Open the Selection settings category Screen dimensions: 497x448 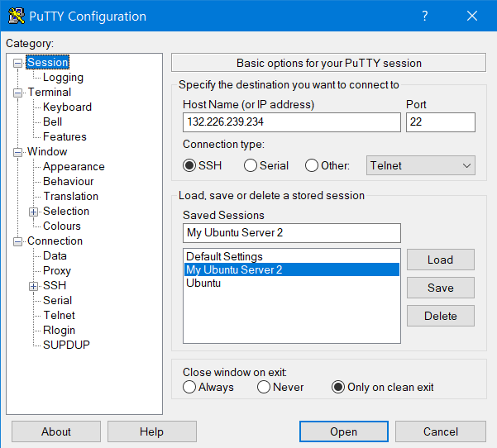66,212
